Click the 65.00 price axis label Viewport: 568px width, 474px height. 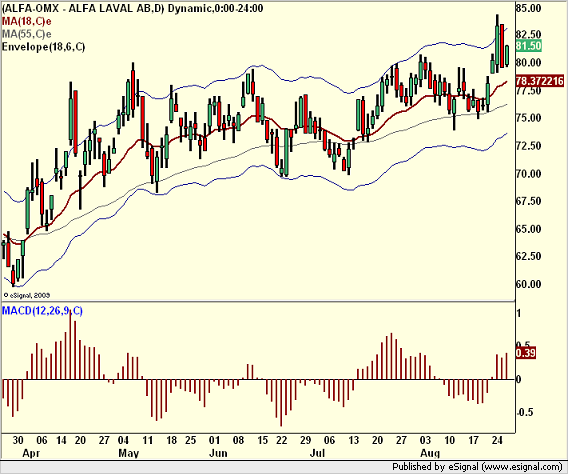tap(529, 229)
